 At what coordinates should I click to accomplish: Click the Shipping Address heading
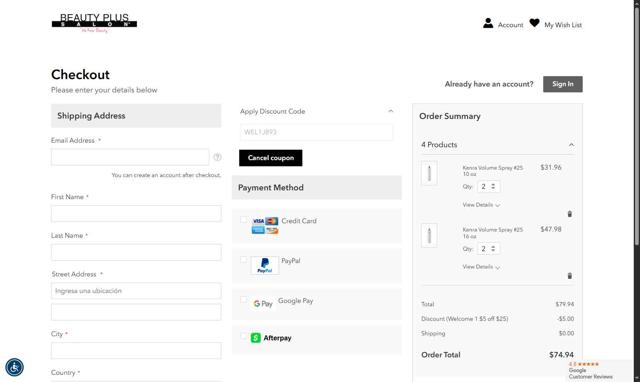click(x=91, y=116)
